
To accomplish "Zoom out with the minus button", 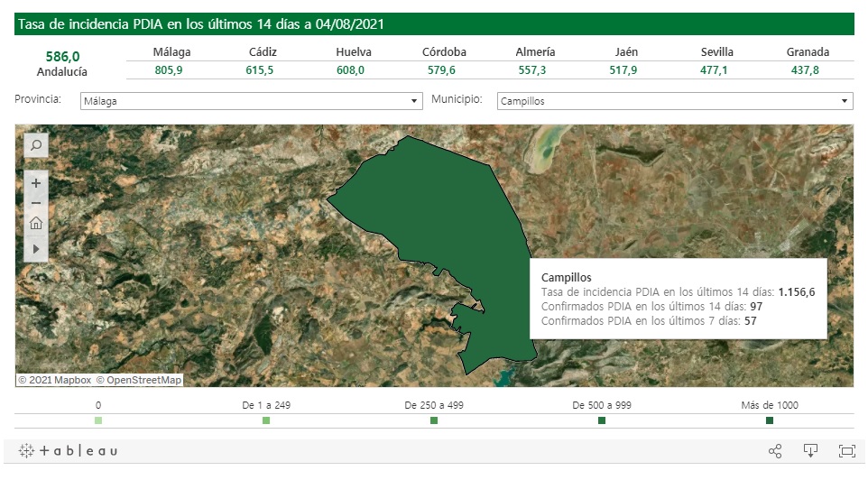I will (x=36, y=203).
